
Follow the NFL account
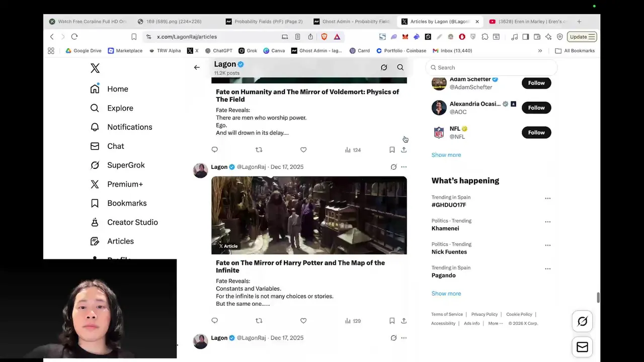[x=536, y=133]
